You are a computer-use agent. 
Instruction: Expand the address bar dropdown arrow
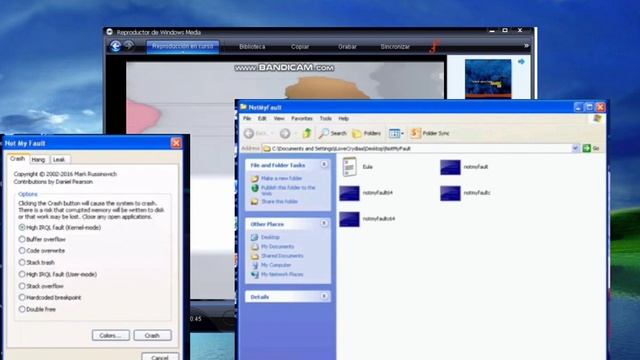(x=576, y=148)
